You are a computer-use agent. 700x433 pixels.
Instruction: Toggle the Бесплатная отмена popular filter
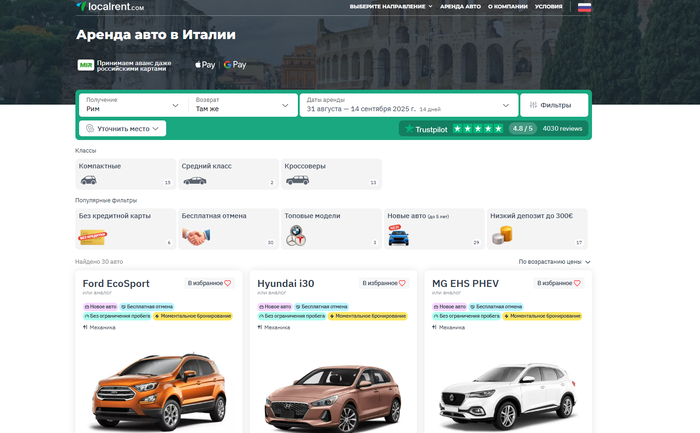click(x=229, y=229)
